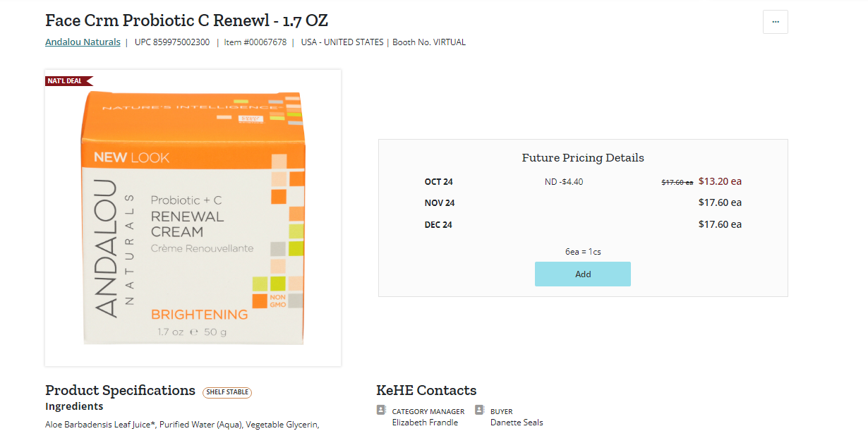Image resolution: width=868 pixels, height=431 pixels.
Task: Click the UPC 859975002300 text
Action: (172, 42)
